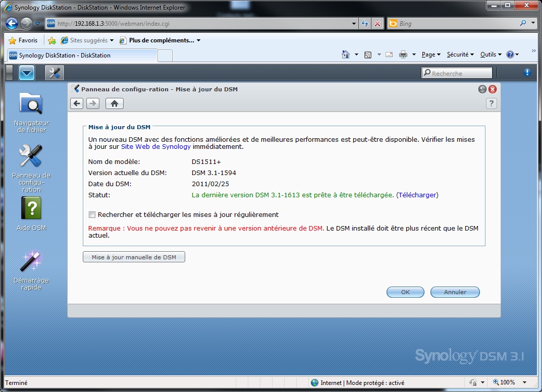Screen dimensions: 542x392
Task: Open a new blank browser tab
Action: 165,55
